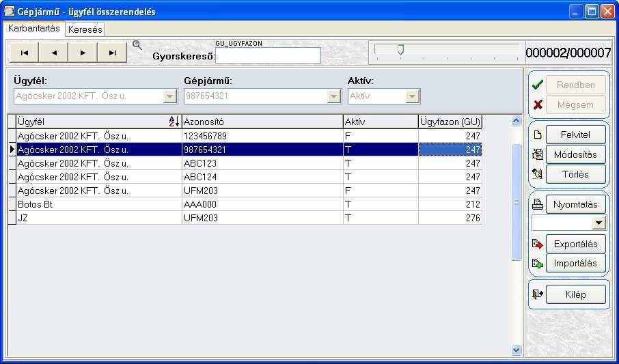Click the red X icon beside Mégsem
This screenshot has width=619, height=364.
537,104
